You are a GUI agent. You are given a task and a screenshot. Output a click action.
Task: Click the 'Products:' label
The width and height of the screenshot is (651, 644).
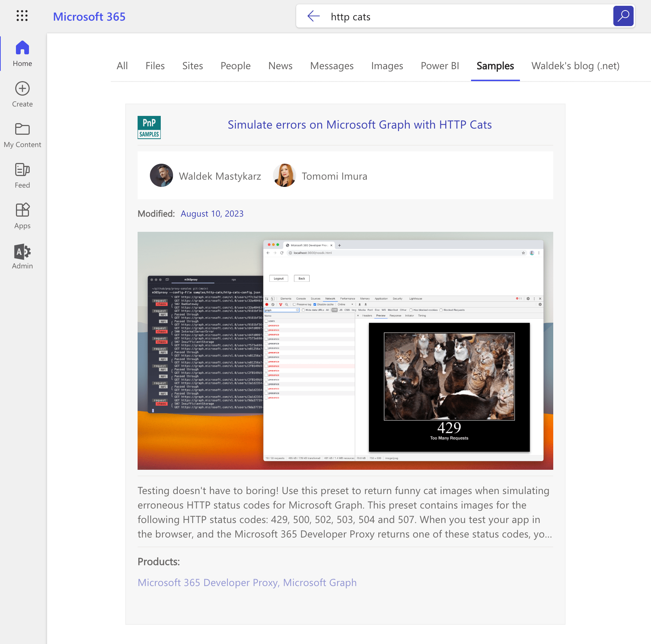pos(159,562)
